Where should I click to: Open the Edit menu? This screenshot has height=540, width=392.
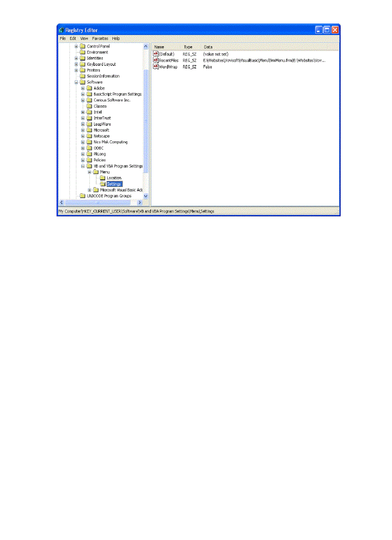73,38
